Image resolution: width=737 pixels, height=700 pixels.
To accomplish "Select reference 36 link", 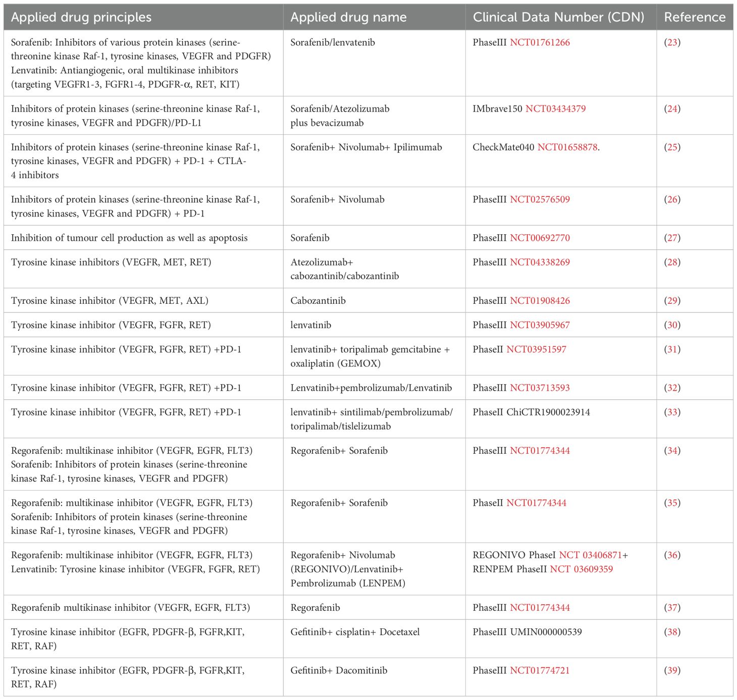I will point(672,555).
